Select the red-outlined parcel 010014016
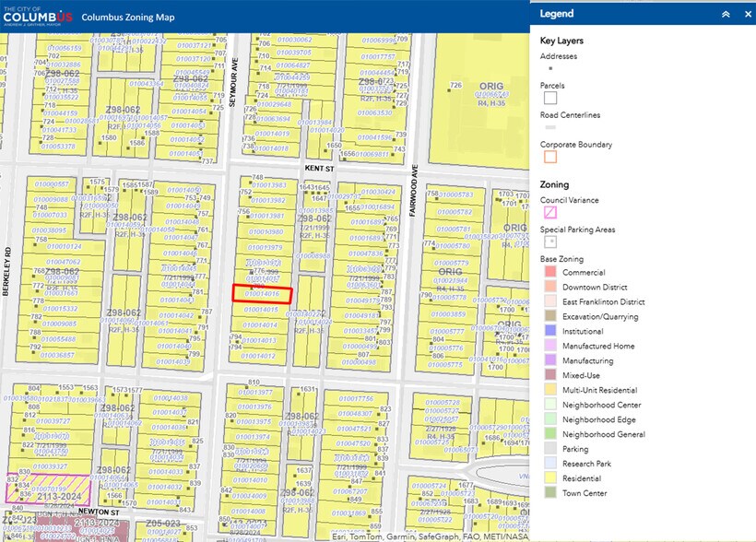Screen dimensions: 756x542 click(262, 295)
